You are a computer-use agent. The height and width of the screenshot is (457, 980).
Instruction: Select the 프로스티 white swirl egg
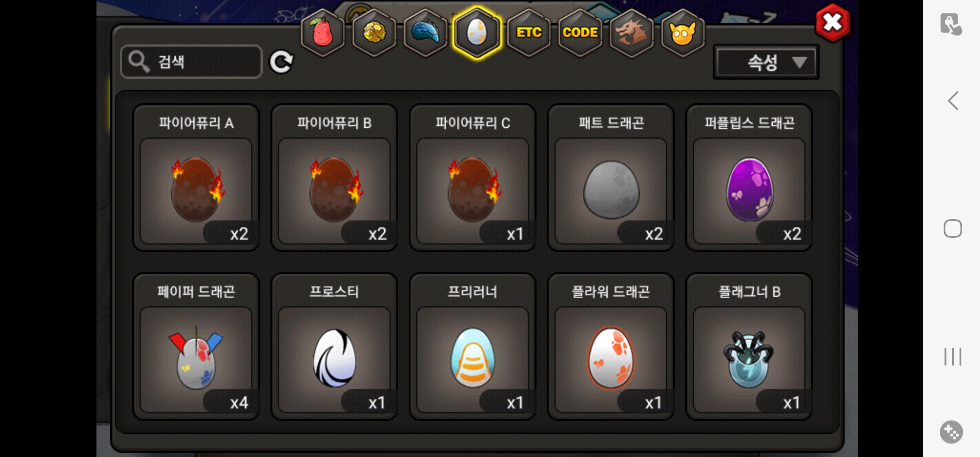tap(334, 347)
